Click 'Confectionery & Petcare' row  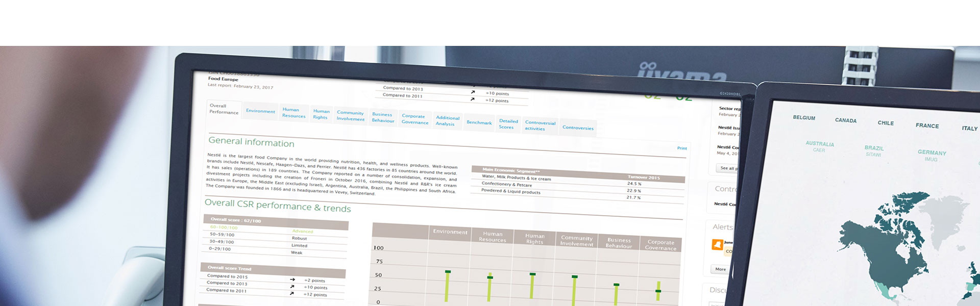pos(577,188)
